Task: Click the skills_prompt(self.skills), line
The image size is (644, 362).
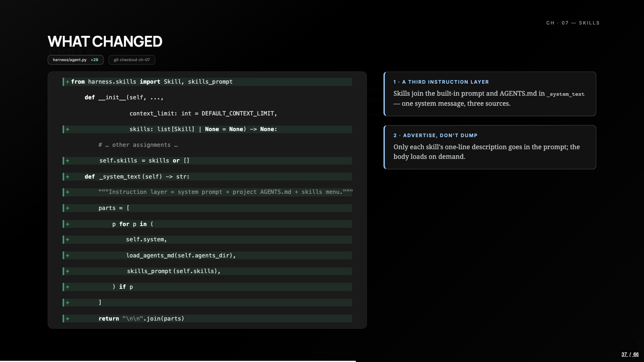Action: 207,271
